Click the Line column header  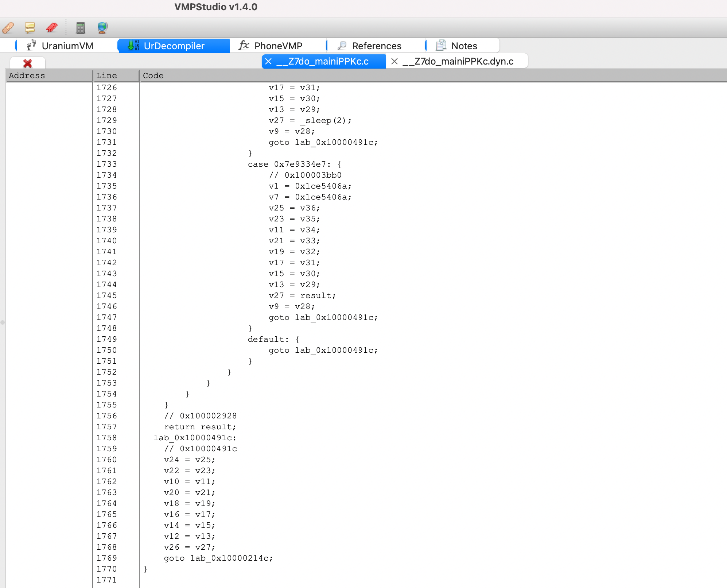click(x=116, y=76)
